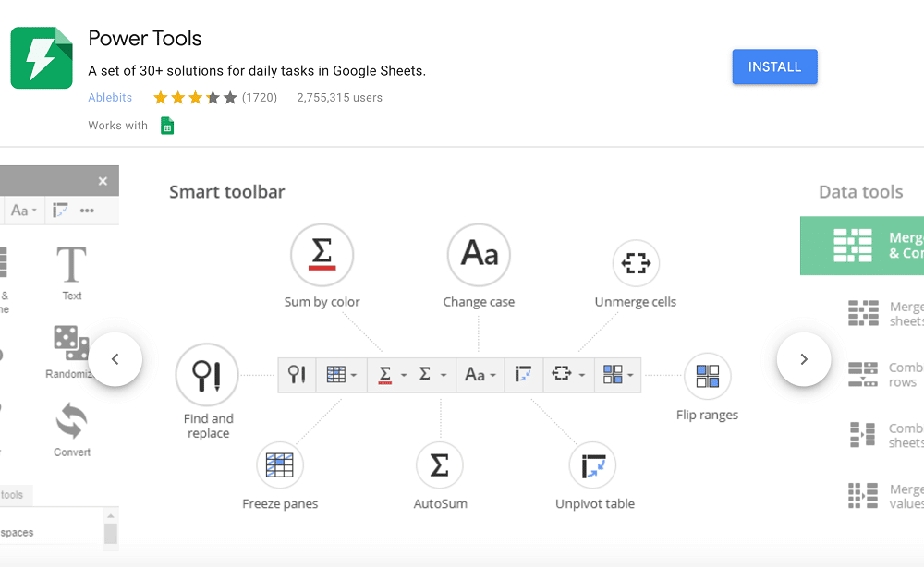Screen dimensions: 924x567
Task: Open dropdown arrow next to flip ranges toolbar icon
Action: [x=630, y=375]
